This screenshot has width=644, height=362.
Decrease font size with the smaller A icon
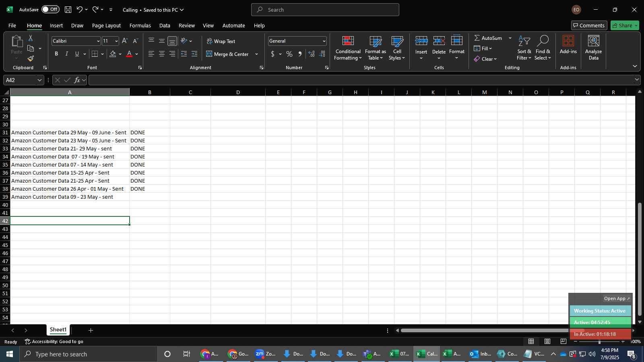(135, 41)
